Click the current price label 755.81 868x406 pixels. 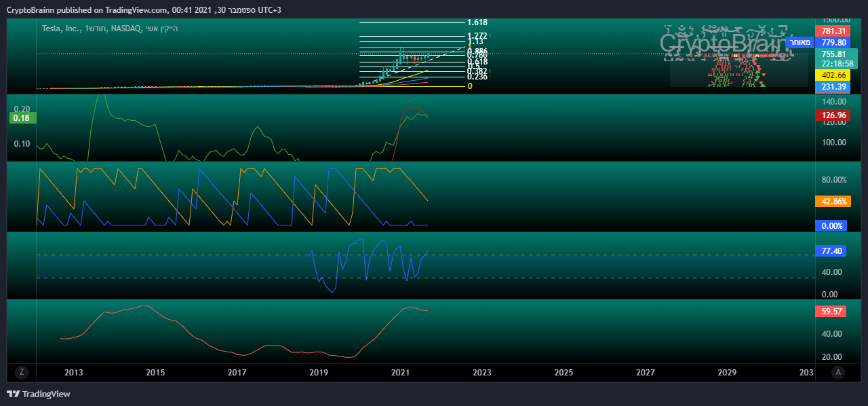833,54
